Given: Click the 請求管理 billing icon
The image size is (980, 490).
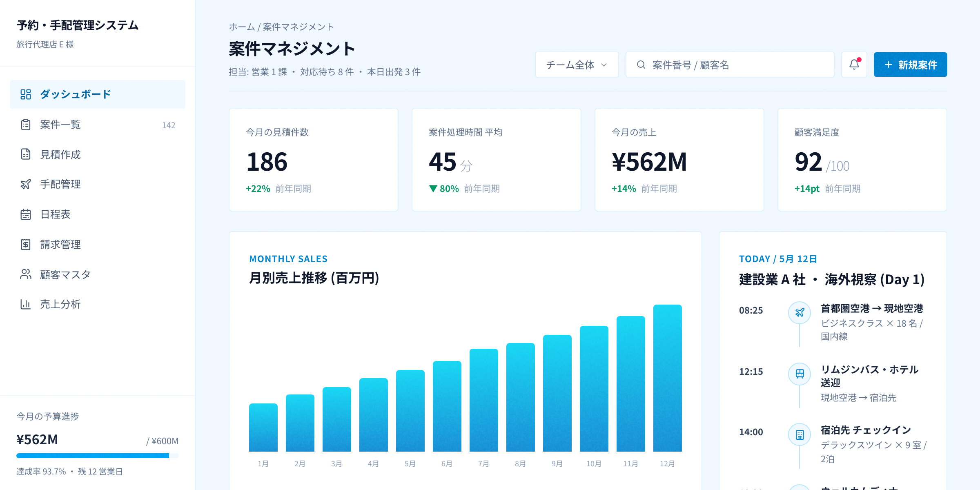Looking at the screenshot, I should (25, 245).
